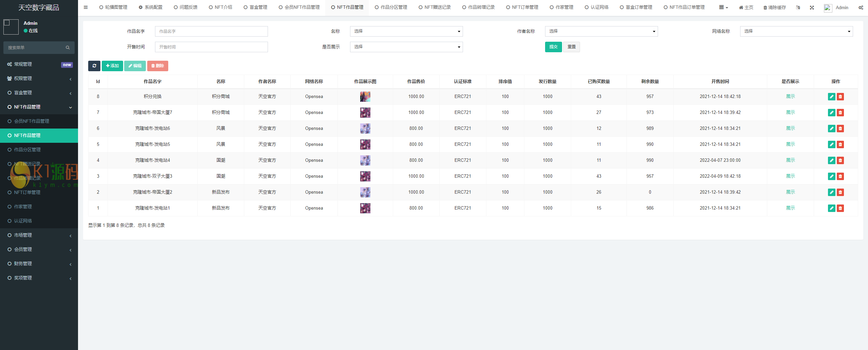
Task: Open the 是否展示 filter dropdown
Action: click(x=406, y=47)
